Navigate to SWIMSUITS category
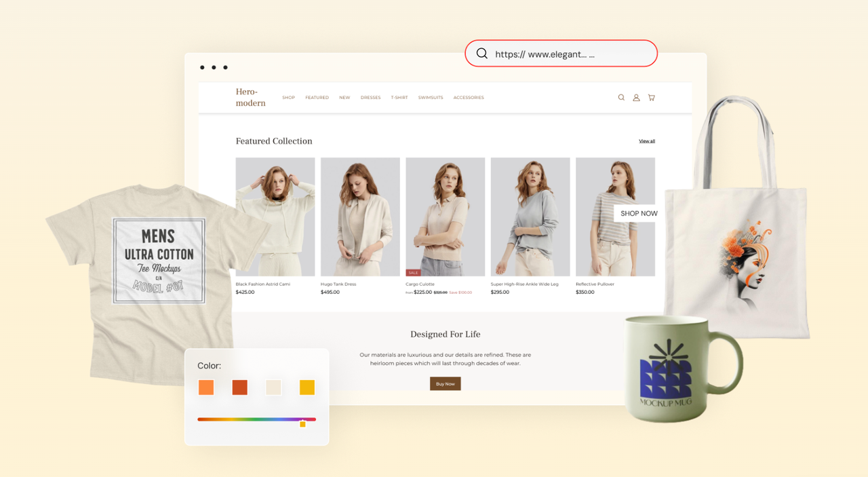The width and height of the screenshot is (868, 477). point(431,98)
